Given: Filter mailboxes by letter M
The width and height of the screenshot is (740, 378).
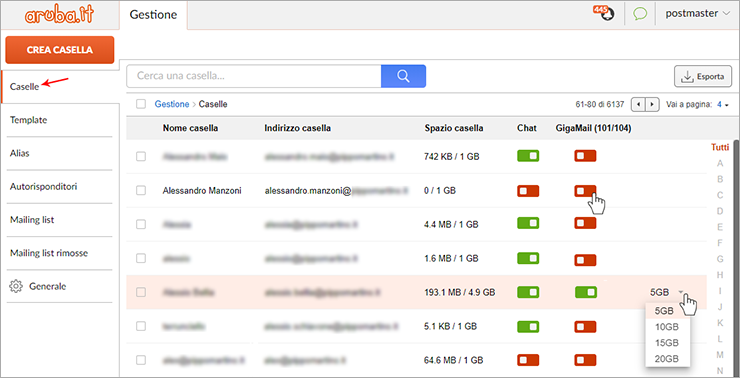Looking at the screenshot, I should [x=720, y=354].
